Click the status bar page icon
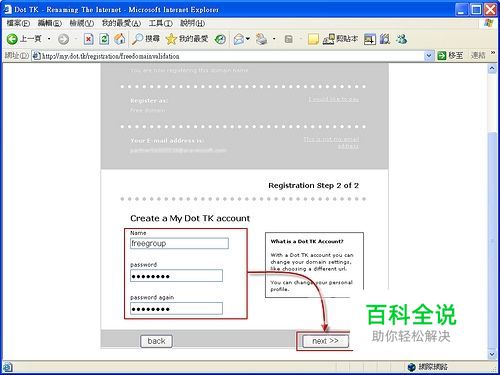This screenshot has height=375, width=500. (x=7, y=367)
